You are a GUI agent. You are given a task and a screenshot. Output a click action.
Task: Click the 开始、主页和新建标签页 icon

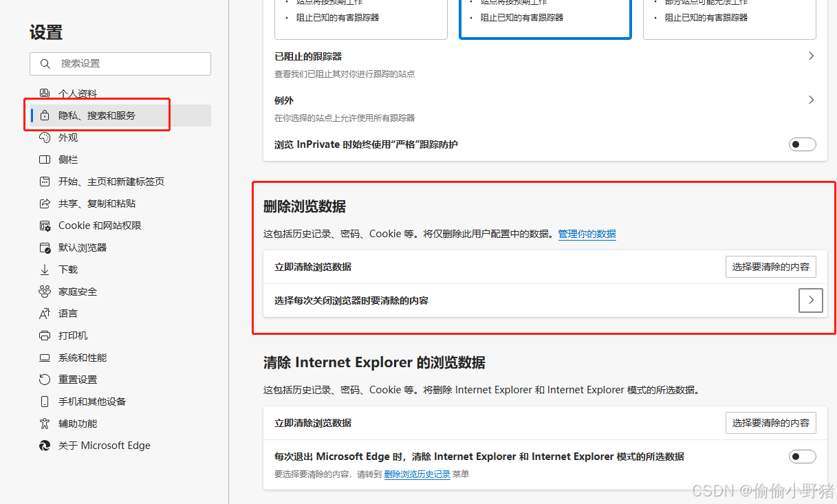(x=45, y=182)
